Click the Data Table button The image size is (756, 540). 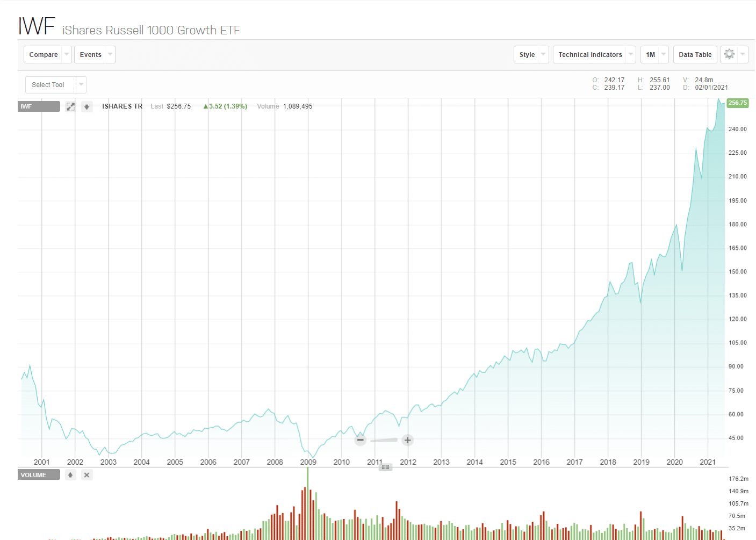pyautogui.click(x=695, y=54)
